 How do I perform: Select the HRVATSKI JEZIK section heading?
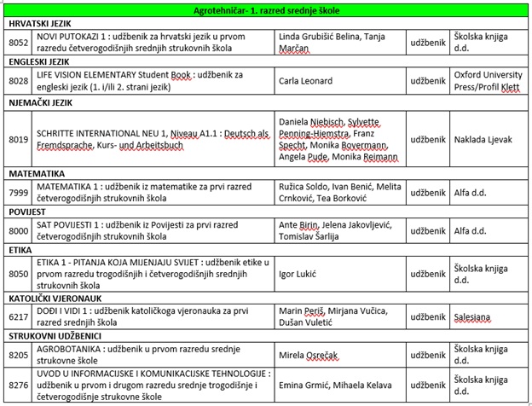coord(40,24)
